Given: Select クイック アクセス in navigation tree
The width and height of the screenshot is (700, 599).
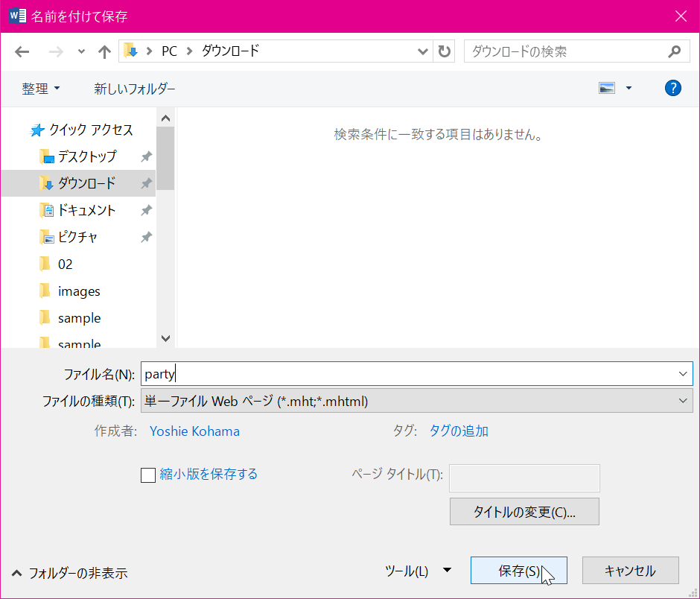Looking at the screenshot, I should [x=91, y=130].
